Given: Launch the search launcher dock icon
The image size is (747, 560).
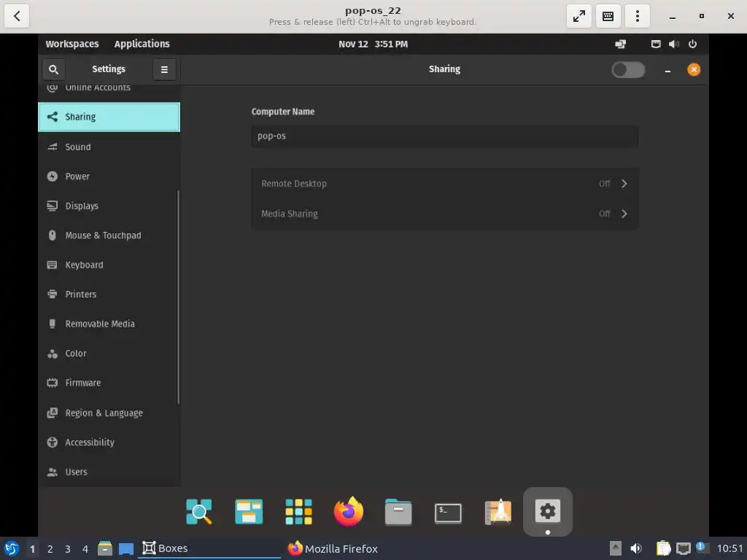Looking at the screenshot, I should [x=199, y=511].
